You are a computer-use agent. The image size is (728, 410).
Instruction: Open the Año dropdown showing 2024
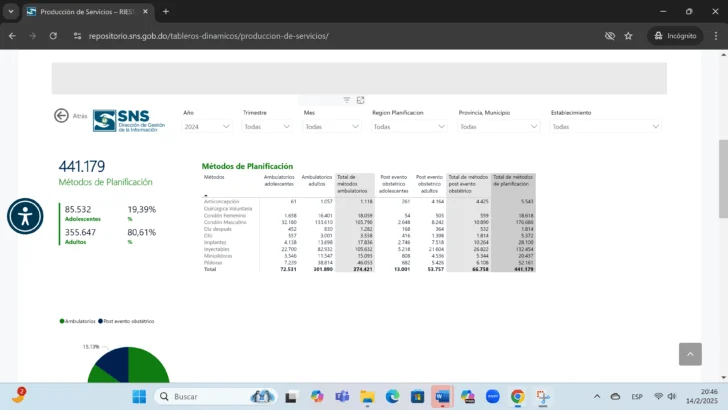[x=207, y=127]
